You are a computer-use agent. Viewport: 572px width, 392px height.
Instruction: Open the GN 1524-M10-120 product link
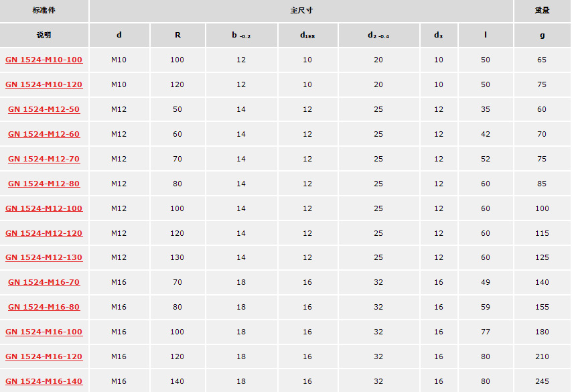[x=44, y=84]
